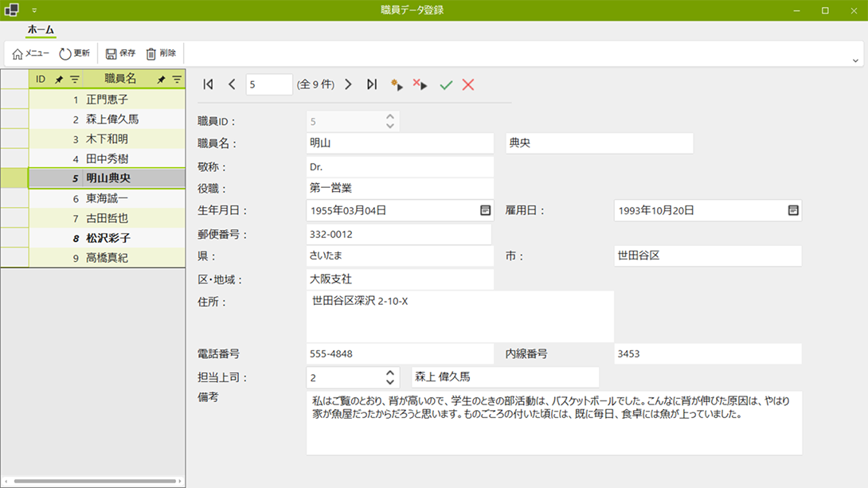
Task: Select row 田中秀樹 in the list
Action: pyautogui.click(x=107, y=158)
